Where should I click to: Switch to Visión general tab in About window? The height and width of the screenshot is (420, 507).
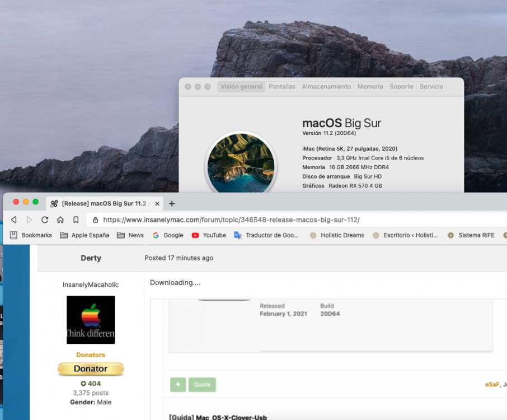[x=241, y=86]
